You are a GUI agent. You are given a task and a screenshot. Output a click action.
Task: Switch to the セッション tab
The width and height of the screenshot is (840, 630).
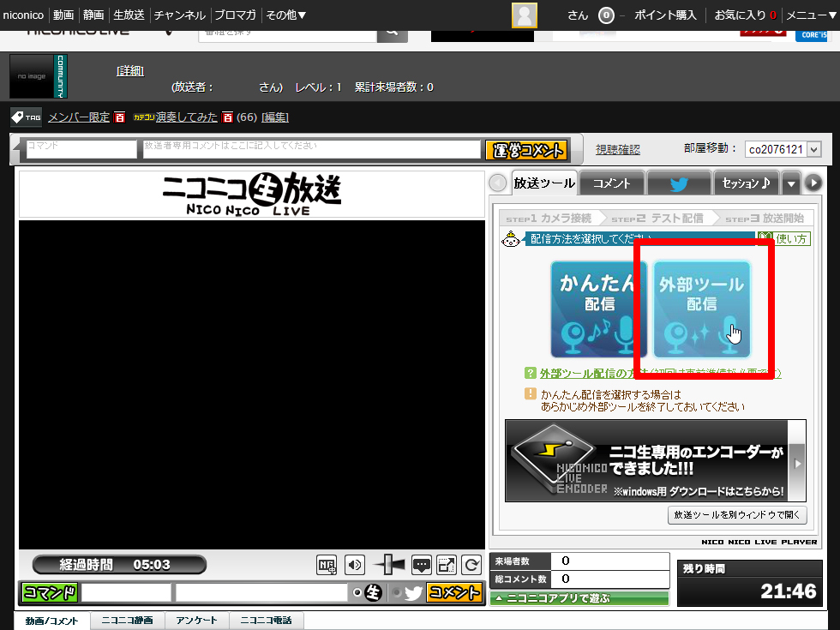pos(746,183)
